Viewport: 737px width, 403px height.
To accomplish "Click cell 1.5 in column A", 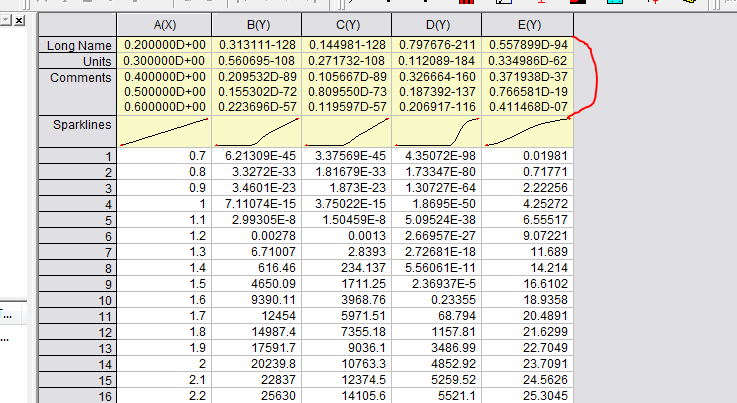I will (x=164, y=284).
